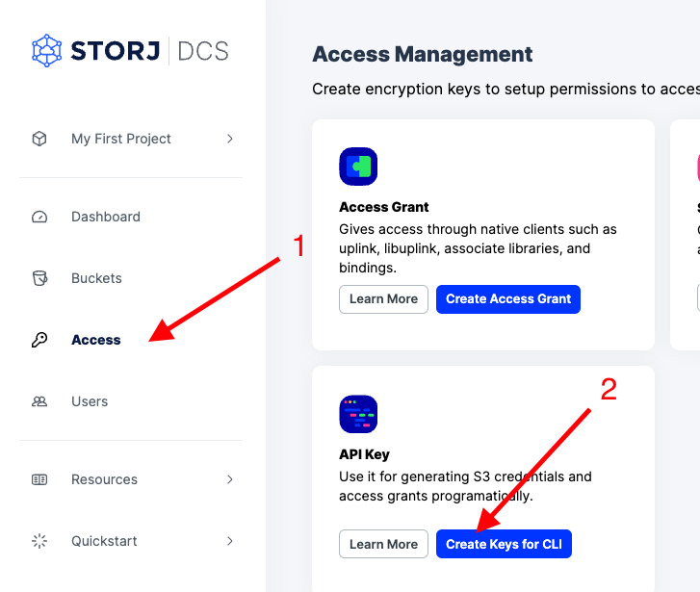Viewport: 700px width, 592px height.
Task: Click the My First Project cube icon
Action: pos(39,139)
